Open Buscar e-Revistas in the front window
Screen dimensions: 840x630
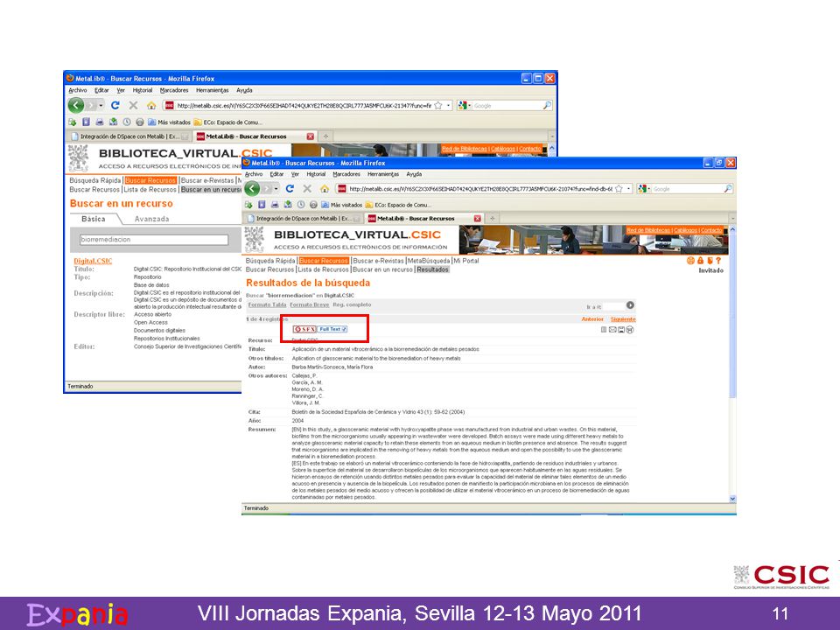(378, 261)
